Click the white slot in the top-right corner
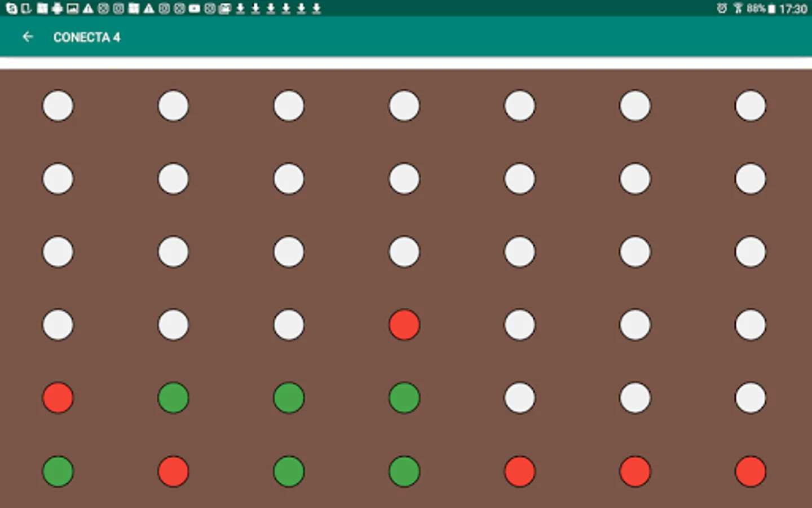The height and width of the screenshot is (508, 812). [x=751, y=106]
